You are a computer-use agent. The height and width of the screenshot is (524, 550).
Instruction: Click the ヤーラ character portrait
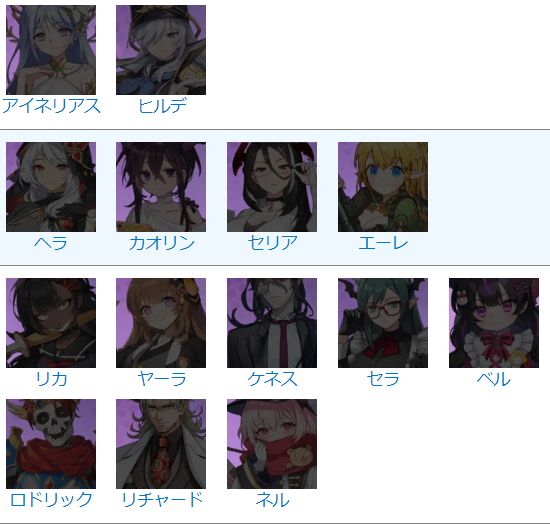point(161,323)
